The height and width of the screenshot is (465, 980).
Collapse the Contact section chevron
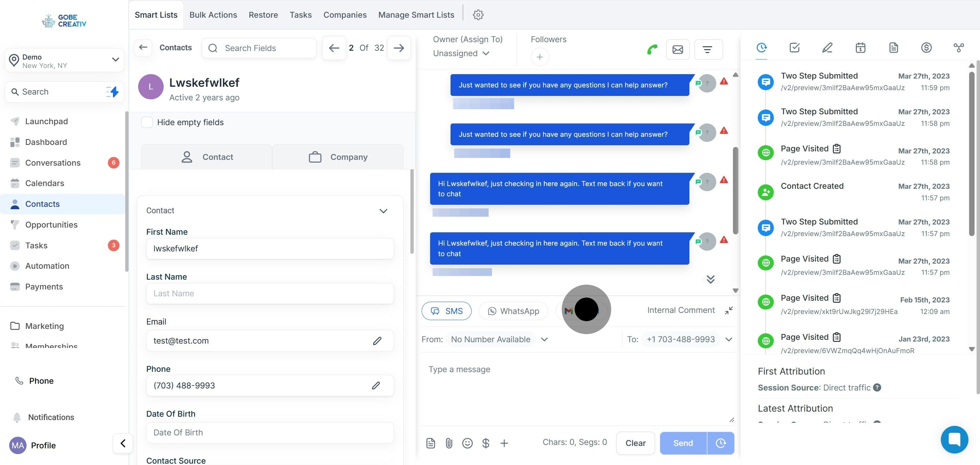tap(383, 211)
